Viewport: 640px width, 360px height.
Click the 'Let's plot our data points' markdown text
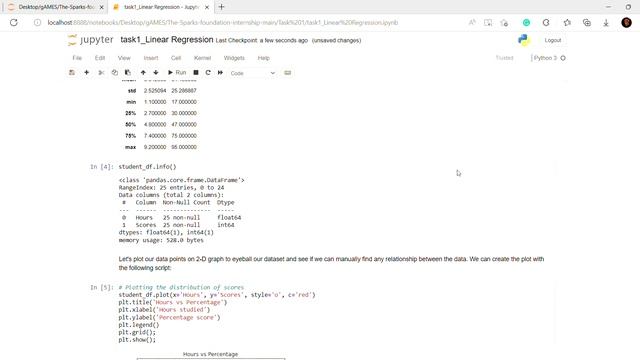coord(331,263)
